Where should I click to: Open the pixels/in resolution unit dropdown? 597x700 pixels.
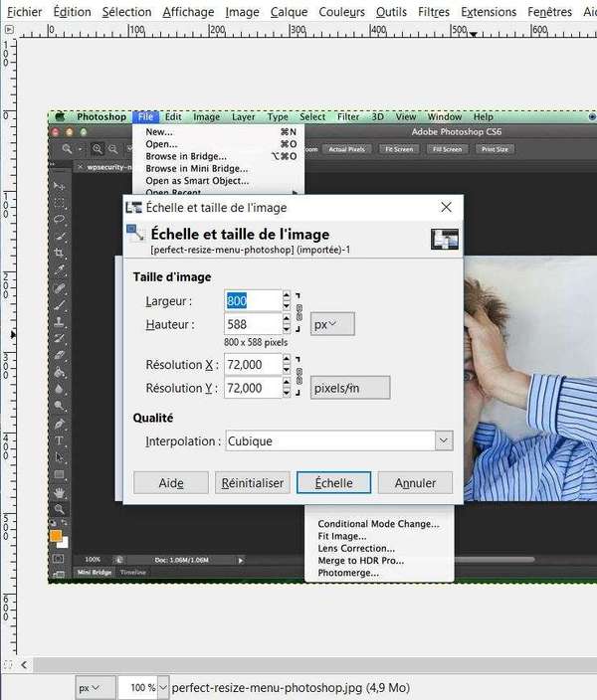pos(350,388)
